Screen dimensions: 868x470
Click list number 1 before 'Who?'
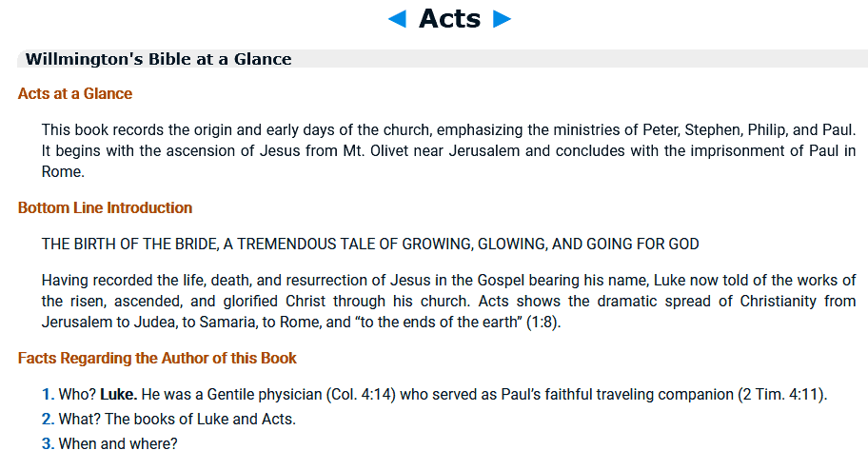tap(48, 395)
